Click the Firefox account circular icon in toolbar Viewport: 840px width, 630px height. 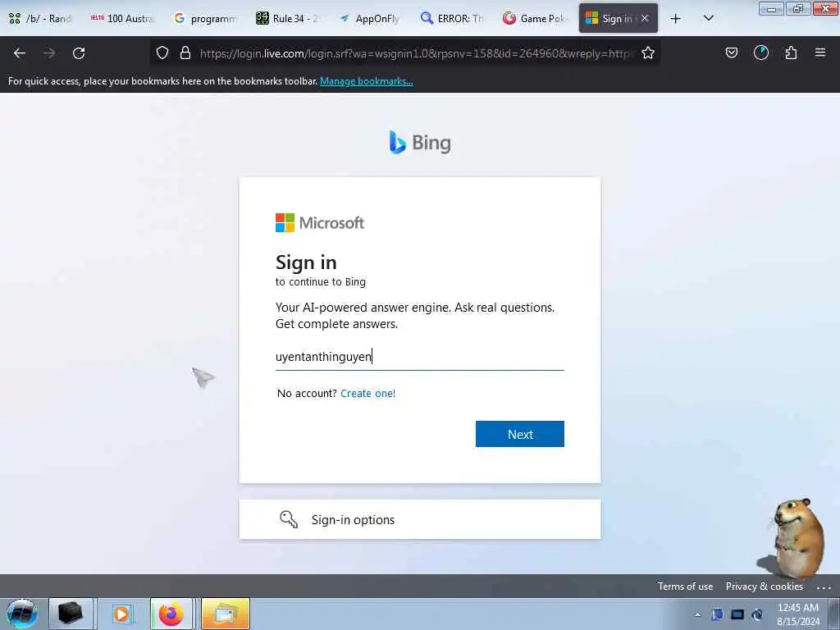pyautogui.click(x=760, y=52)
